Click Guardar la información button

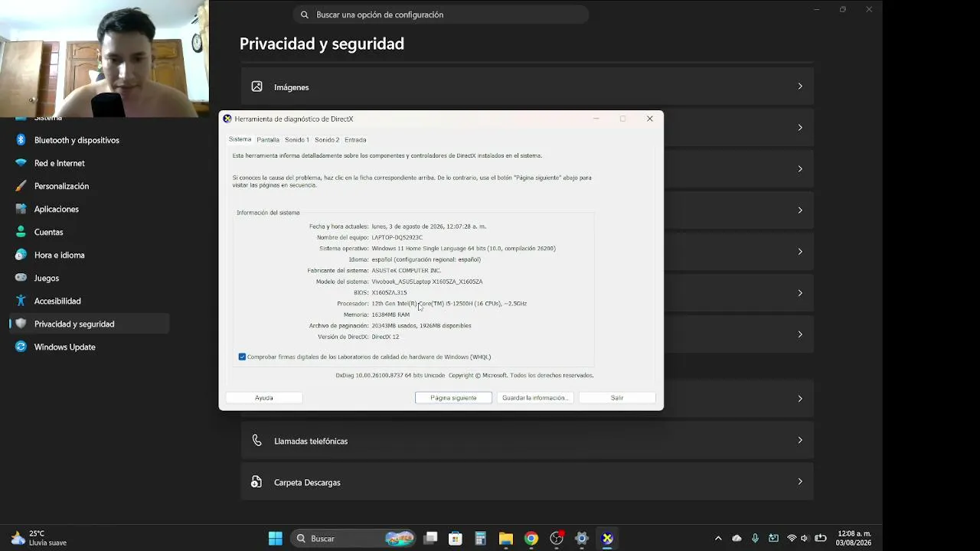pyautogui.click(x=535, y=398)
